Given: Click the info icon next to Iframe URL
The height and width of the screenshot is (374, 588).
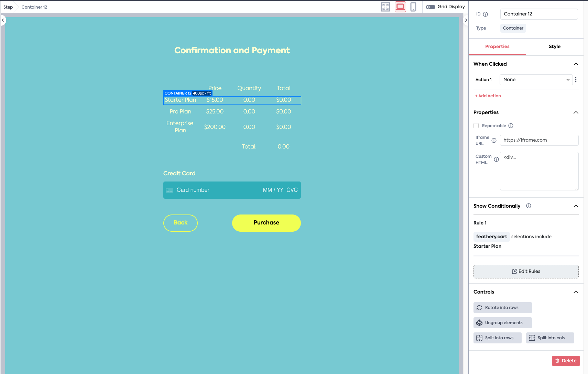Looking at the screenshot, I should click(494, 141).
